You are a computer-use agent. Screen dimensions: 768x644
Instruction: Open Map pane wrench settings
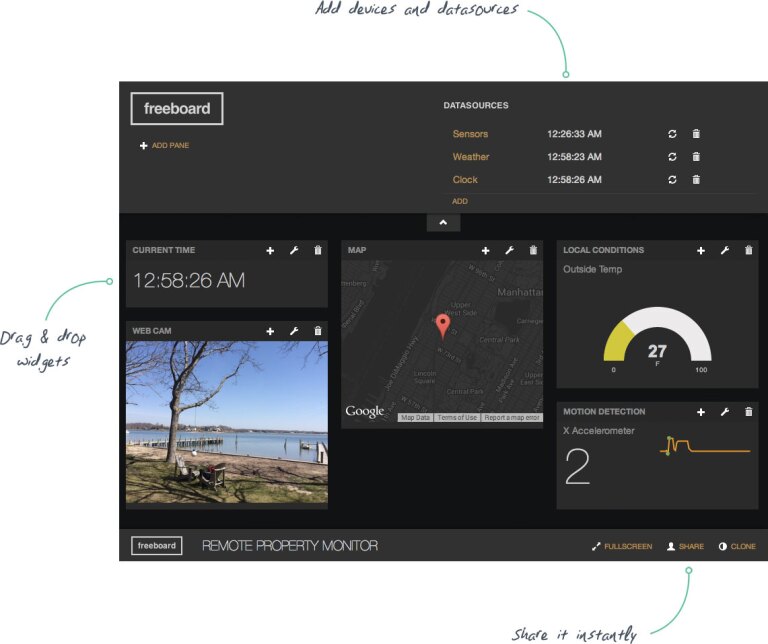point(509,251)
